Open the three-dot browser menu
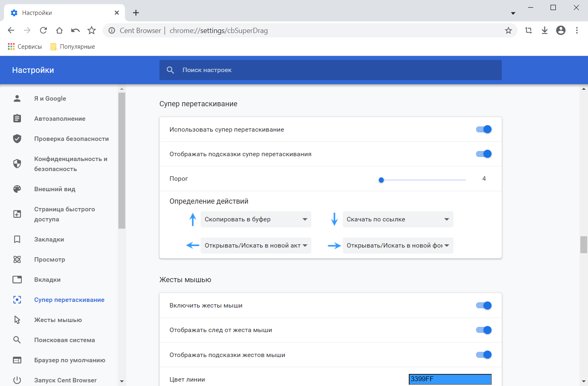588x386 pixels. coord(577,30)
